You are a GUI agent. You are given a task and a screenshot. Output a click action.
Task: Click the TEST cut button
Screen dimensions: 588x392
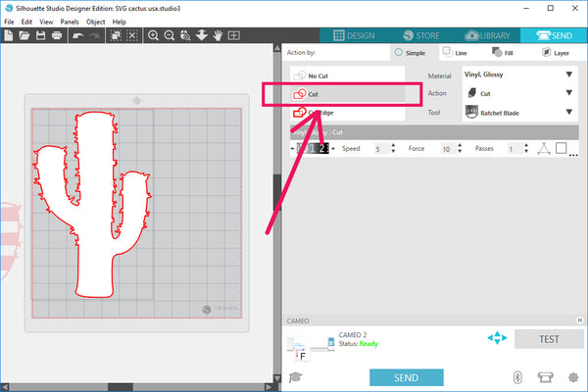pyautogui.click(x=549, y=339)
